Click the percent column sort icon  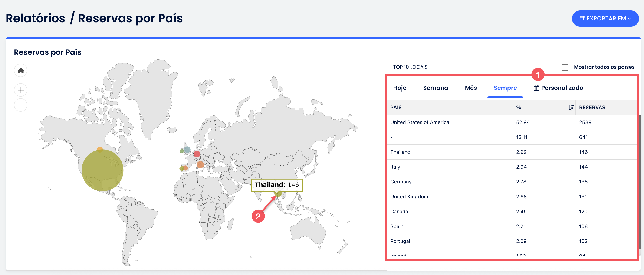pos(571,108)
